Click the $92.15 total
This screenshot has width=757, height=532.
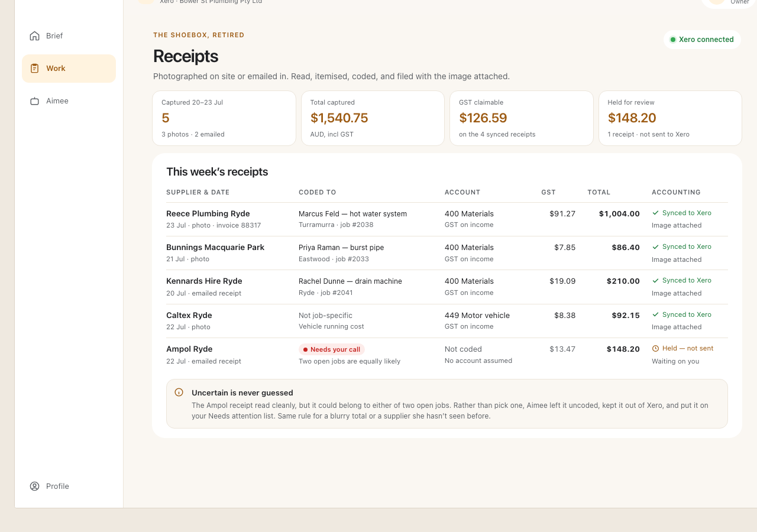(x=626, y=315)
